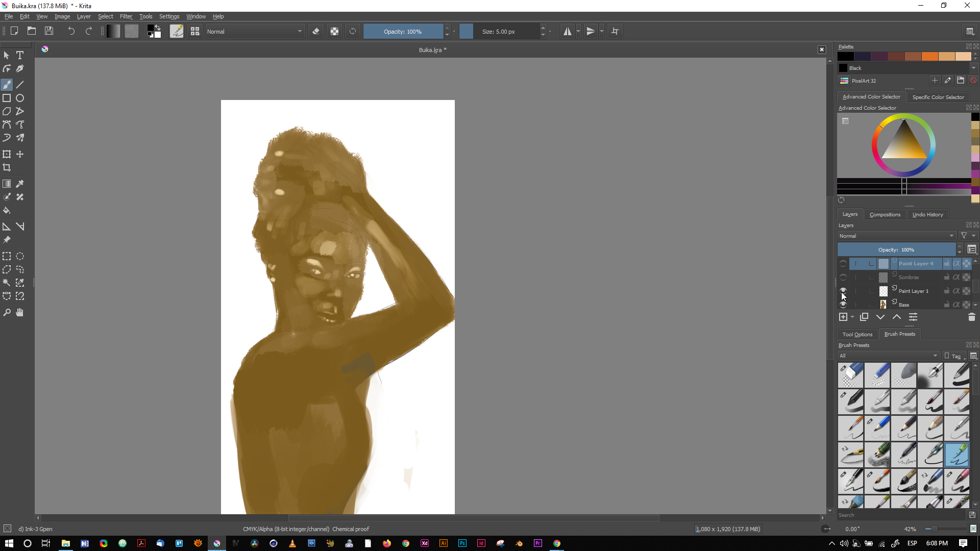
Task: Show the Paint Layer 4 layer
Action: tap(843, 264)
